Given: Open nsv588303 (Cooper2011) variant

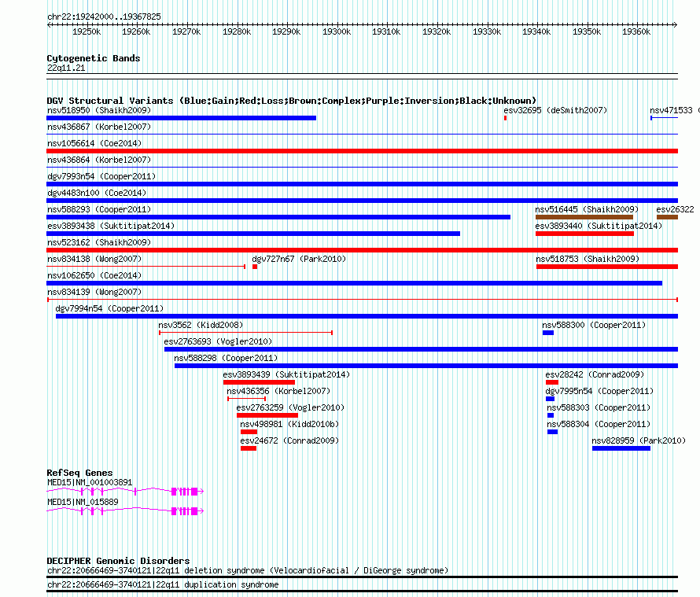Looking at the screenshot, I should tap(599, 407).
